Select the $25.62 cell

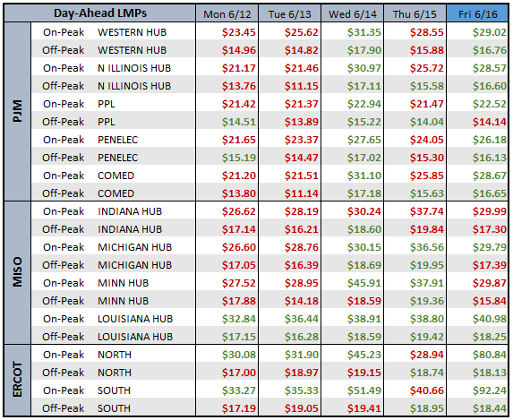pos(301,32)
